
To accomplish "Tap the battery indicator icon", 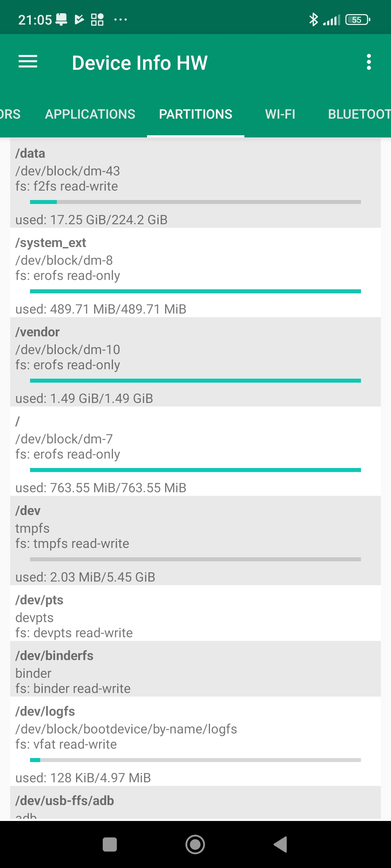I will click(x=357, y=20).
